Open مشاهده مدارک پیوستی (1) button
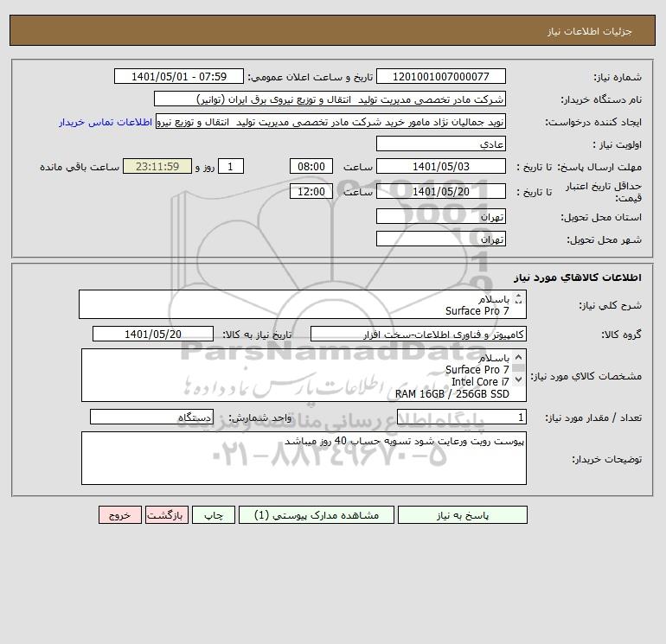This screenshot has height=644, width=666. pyautogui.click(x=317, y=515)
